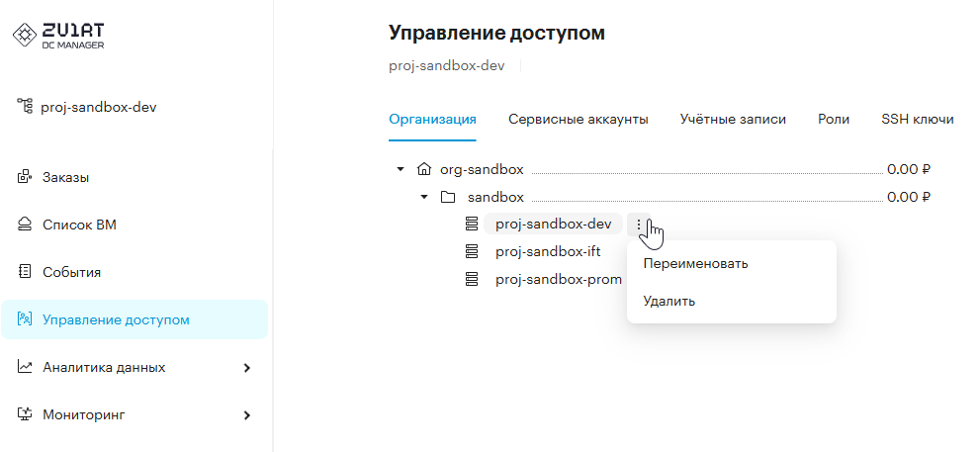Switch to the Сервисные аккаунты tab
Image resolution: width=980 pixels, height=452 pixels.
[x=579, y=119]
